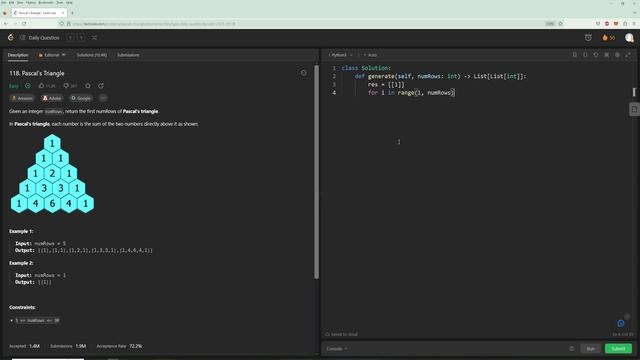Click the Pascal's triangle illustration
640x360 pixels.
pos(52,173)
